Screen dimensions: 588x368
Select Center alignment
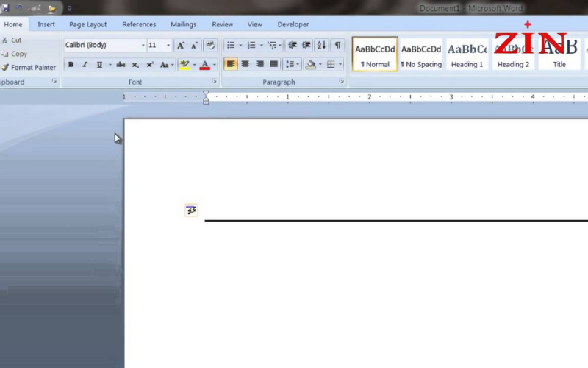(x=245, y=64)
